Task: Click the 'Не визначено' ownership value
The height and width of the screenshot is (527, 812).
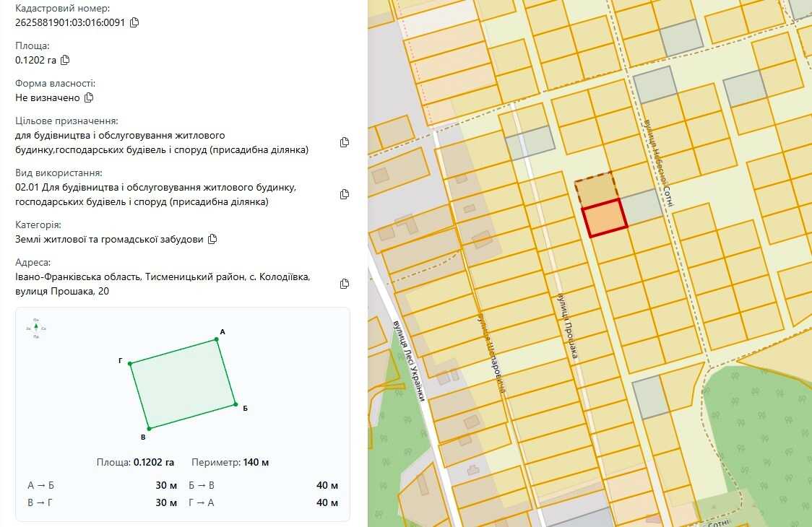Action: (x=48, y=97)
